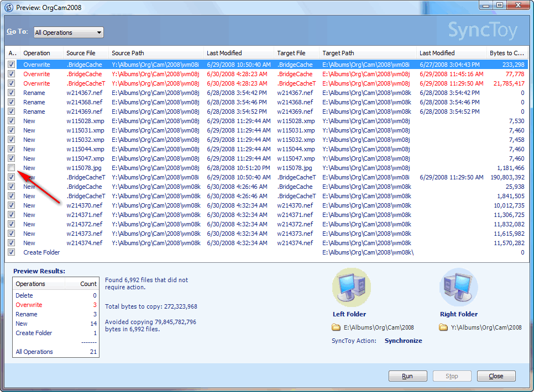
Task: Click the Left Folder label
Action: tap(349, 314)
